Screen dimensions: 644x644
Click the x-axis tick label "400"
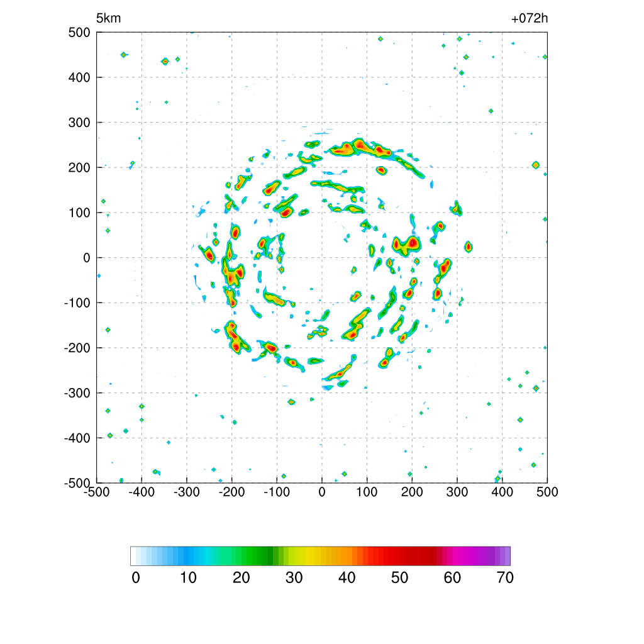coord(502,492)
